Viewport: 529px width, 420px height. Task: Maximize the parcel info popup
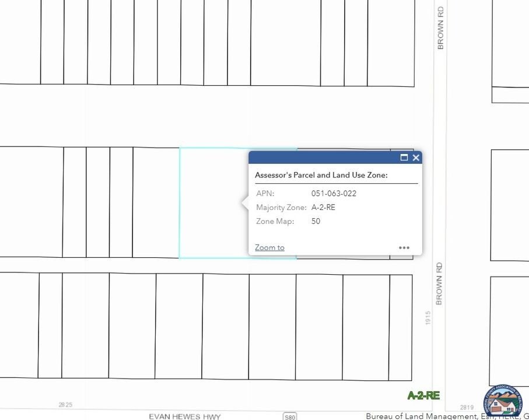pyautogui.click(x=404, y=157)
